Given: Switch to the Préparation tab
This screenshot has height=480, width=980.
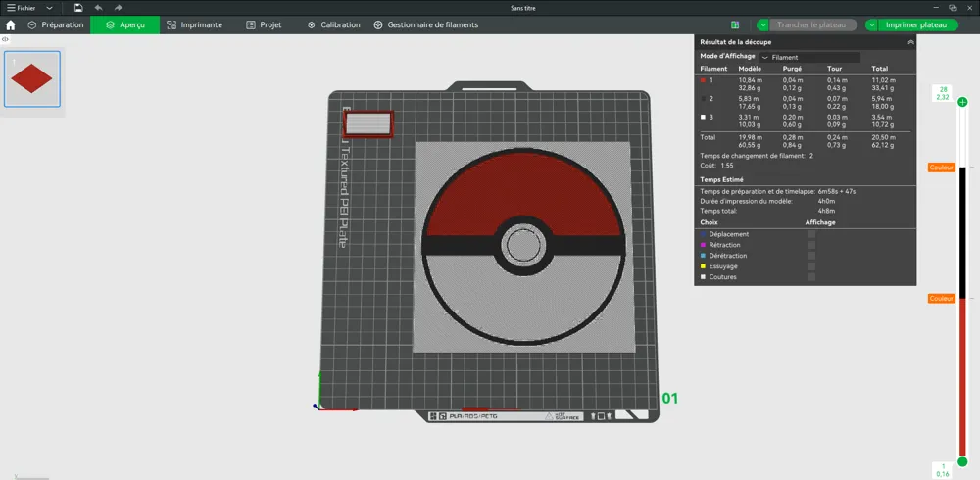Looking at the screenshot, I should (x=56, y=25).
